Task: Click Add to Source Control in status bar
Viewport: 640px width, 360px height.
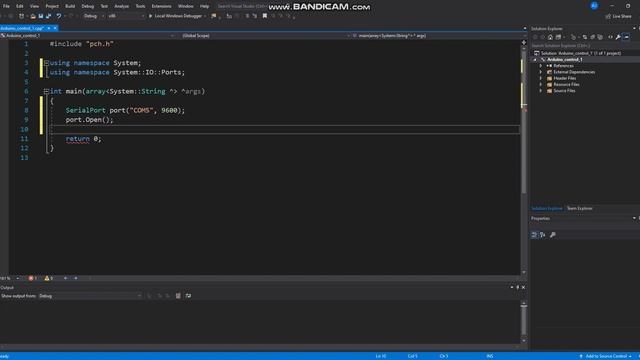Action: click(605, 356)
